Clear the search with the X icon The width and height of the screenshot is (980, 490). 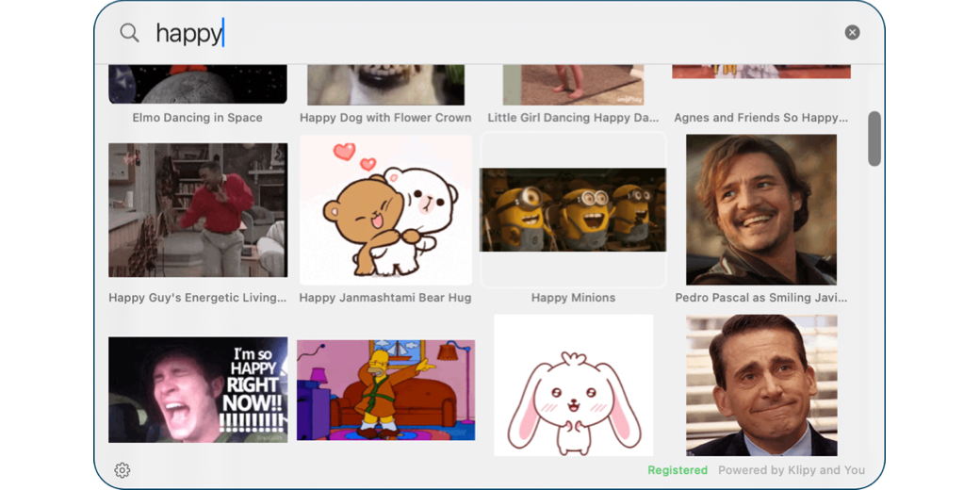tap(852, 32)
